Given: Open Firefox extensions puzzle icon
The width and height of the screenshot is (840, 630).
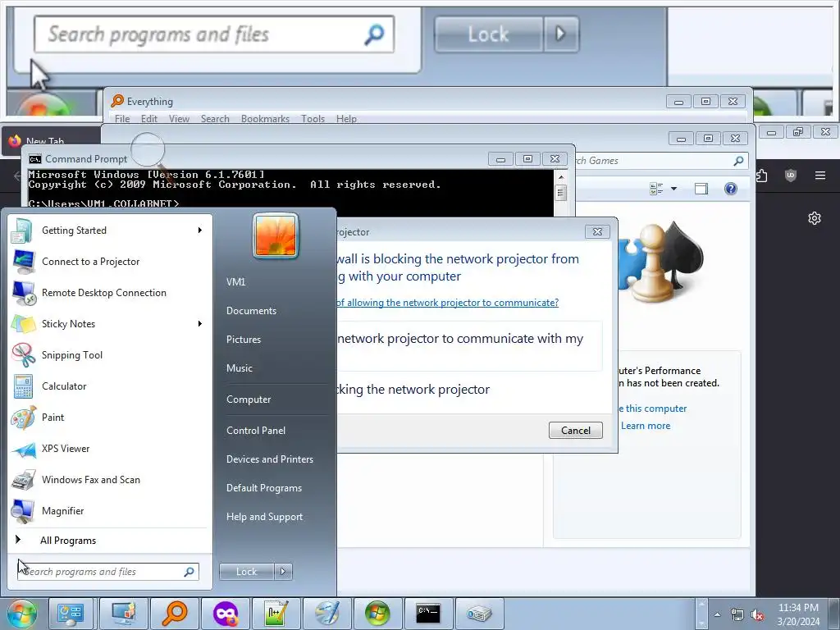Looking at the screenshot, I should click(x=761, y=176).
